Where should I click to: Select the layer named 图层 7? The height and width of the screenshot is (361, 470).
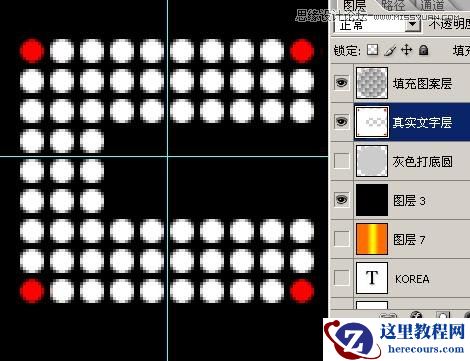pyautogui.click(x=409, y=240)
